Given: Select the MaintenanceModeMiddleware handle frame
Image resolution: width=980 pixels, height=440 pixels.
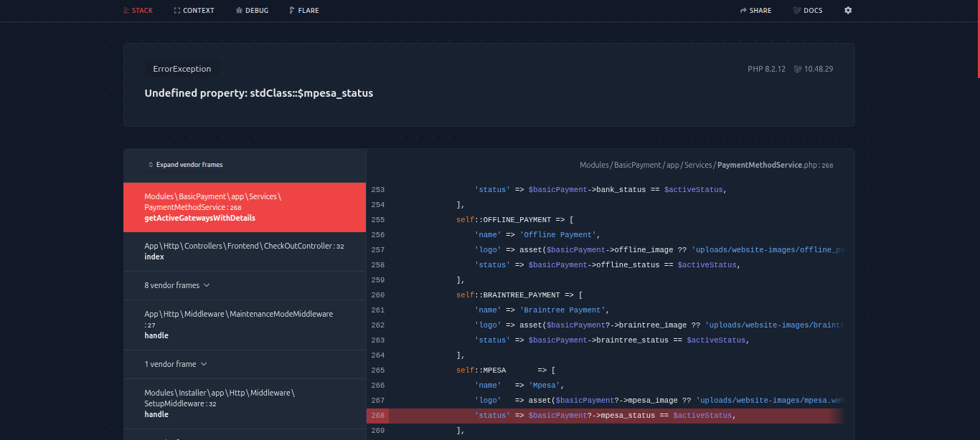Looking at the screenshot, I should click(x=244, y=325).
